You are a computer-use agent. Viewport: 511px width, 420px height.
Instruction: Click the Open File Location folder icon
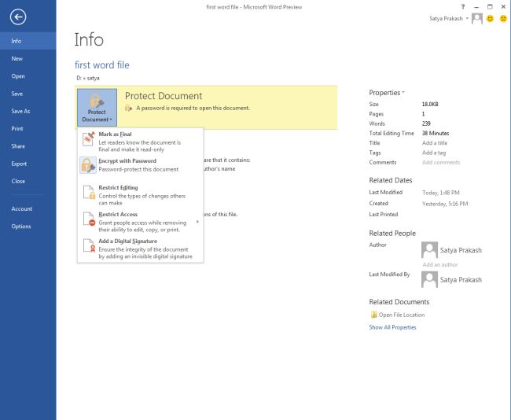click(x=373, y=315)
